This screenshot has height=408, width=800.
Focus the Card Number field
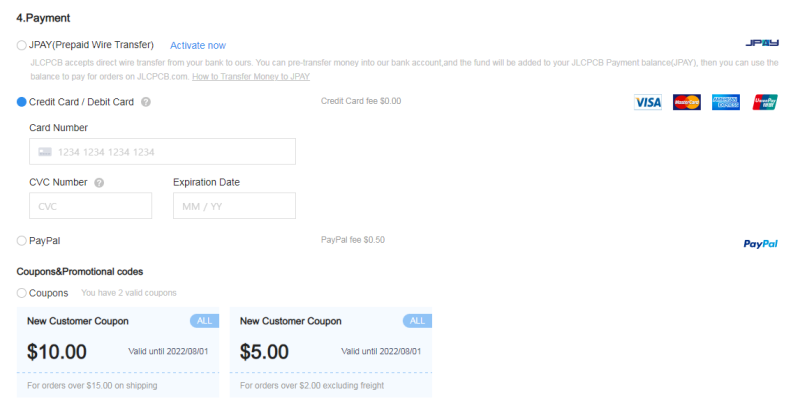pyautogui.click(x=162, y=152)
